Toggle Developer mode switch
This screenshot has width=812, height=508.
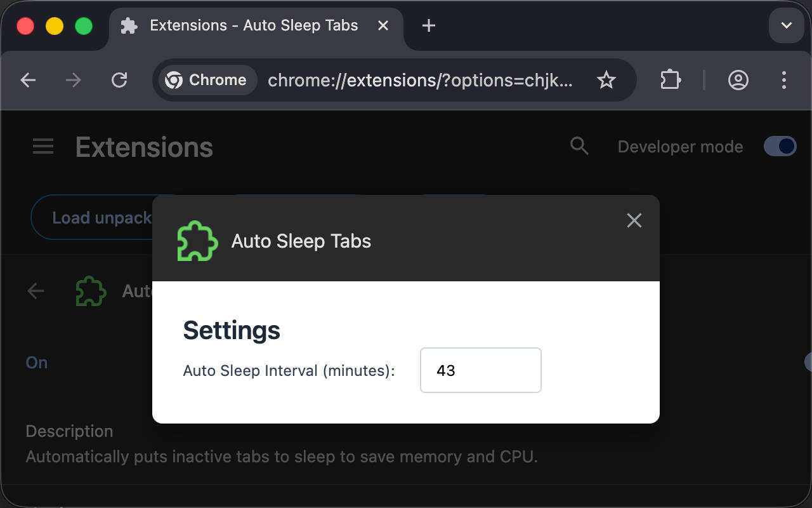780,147
